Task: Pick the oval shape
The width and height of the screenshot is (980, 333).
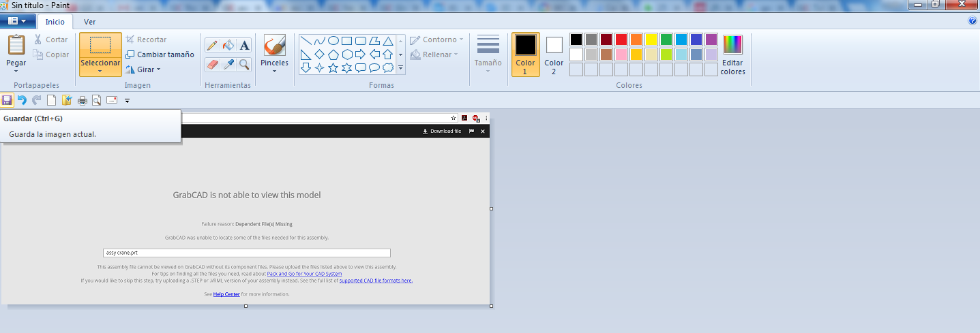Action: pyautogui.click(x=333, y=41)
